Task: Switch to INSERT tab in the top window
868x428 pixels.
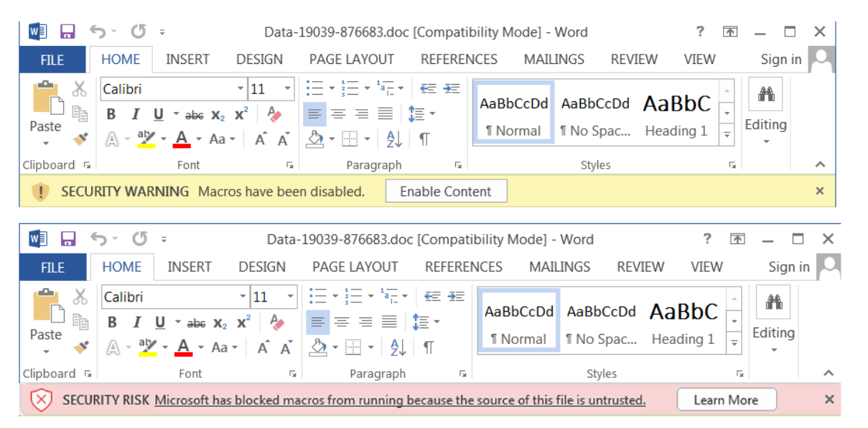Action: click(188, 60)
